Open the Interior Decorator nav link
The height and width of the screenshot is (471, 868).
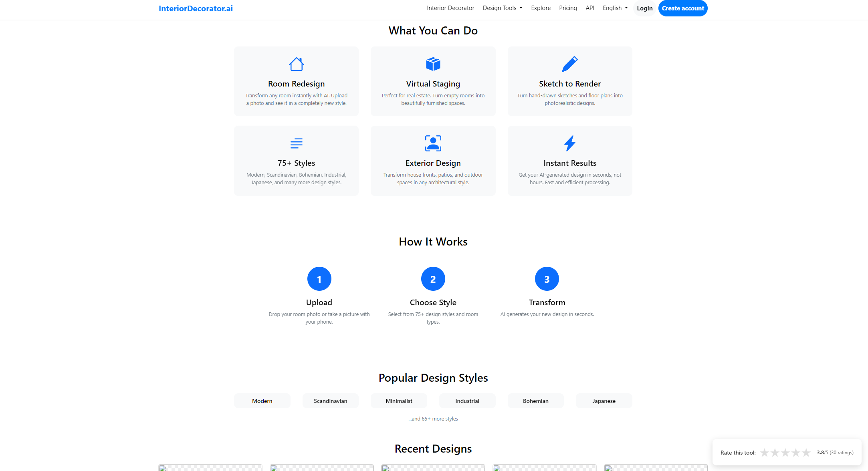[x=450, y=8]
